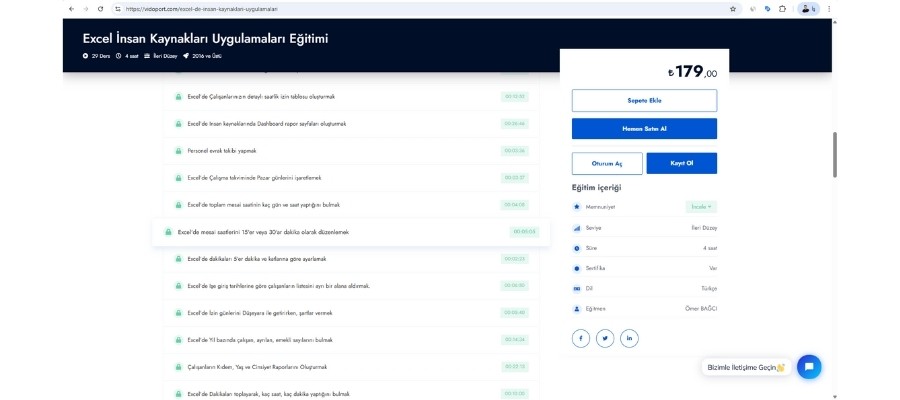Open the Chrome profile button
This screenshot has width=900, height=400.
(x=808, y=8)
